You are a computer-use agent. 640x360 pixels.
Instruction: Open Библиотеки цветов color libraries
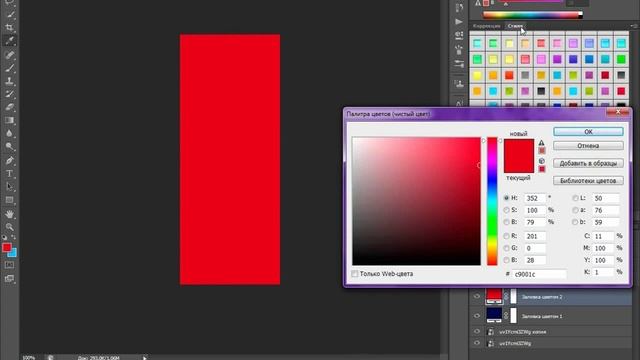[588, 181]
